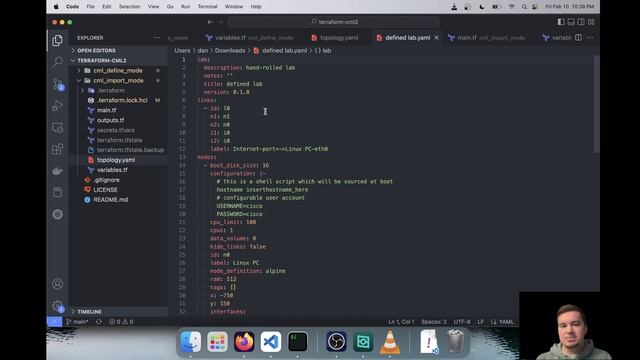Open terraform.tfstate file
The image size is (640, 360).
[120, 140]
